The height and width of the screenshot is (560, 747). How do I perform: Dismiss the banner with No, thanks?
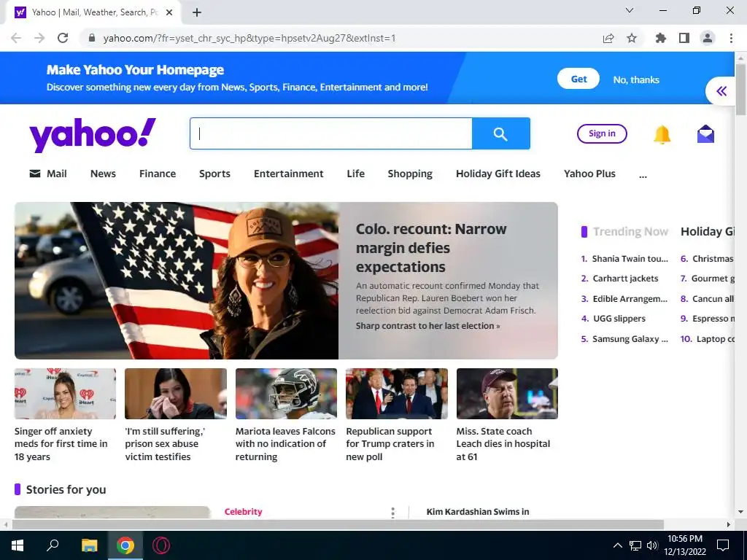pyautogui.click(x=636, y=79)
